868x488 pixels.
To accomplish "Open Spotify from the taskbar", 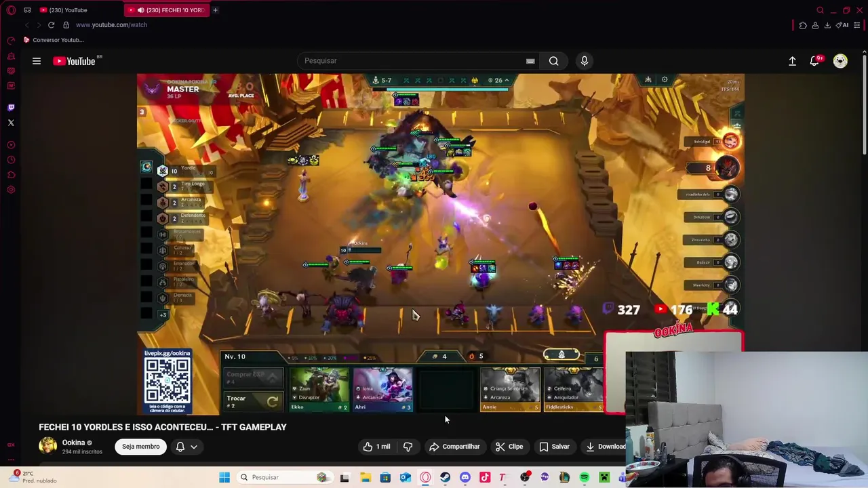I will (585, 477).
